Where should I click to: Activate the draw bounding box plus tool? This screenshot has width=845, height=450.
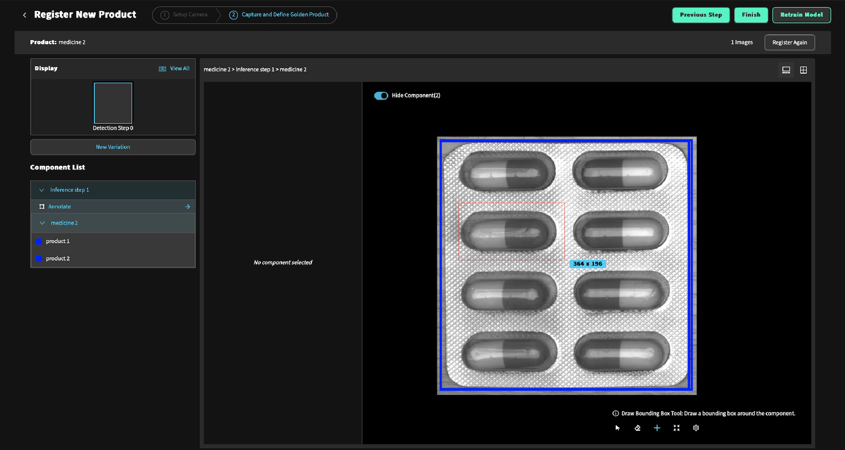coord(657,428)
